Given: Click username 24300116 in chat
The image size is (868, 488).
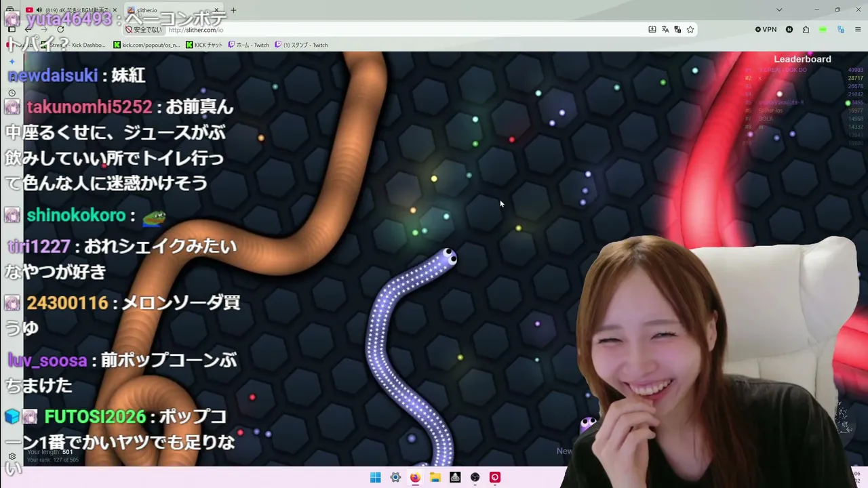Looking at the screenshot, I should tap(67, 303).
